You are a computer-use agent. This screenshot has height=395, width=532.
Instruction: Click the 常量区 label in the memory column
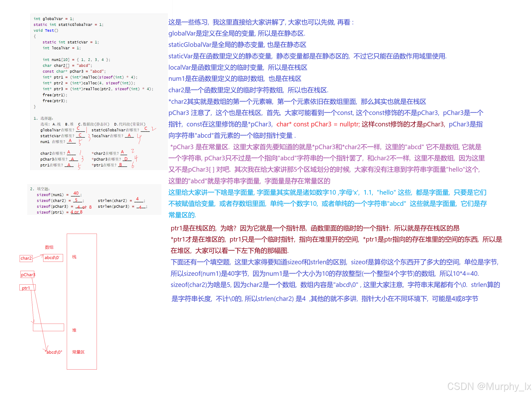pyautogui.click(x=78, y=352)
